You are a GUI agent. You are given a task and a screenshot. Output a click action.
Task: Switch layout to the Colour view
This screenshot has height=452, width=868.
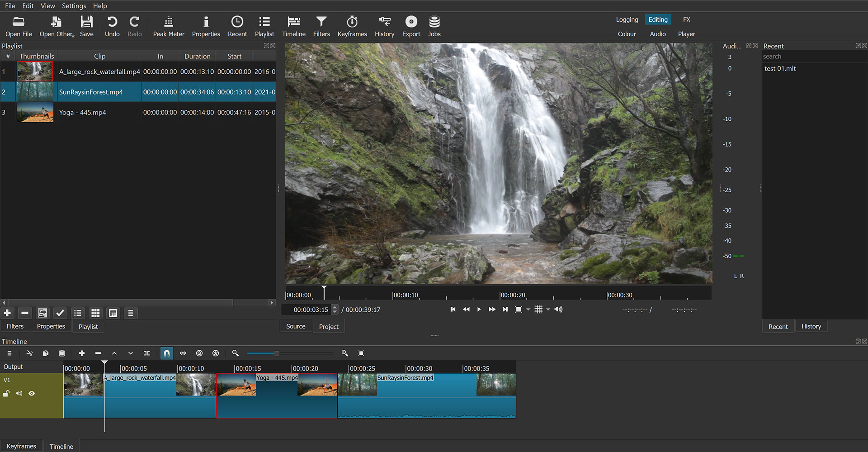click(x=627, y=33)
